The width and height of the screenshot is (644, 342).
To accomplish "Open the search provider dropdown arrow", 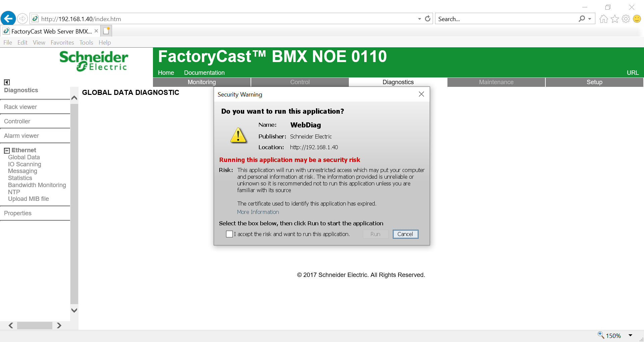I will (x=590, y=19).
